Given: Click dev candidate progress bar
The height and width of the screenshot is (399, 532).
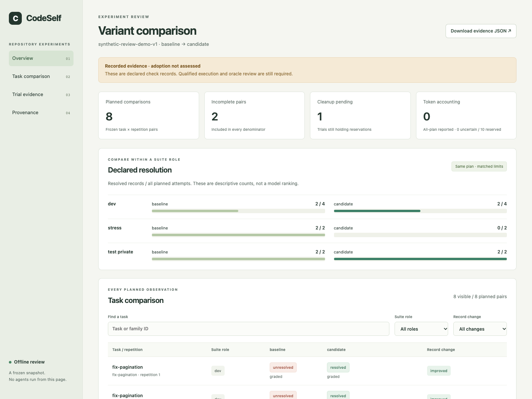Looking at the screenshot, I should [420, 211].
